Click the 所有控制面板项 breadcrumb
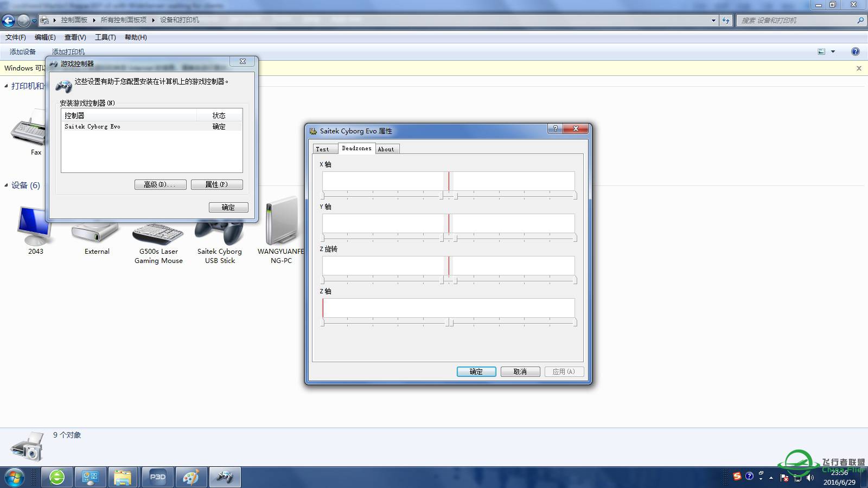 [124, 20]
